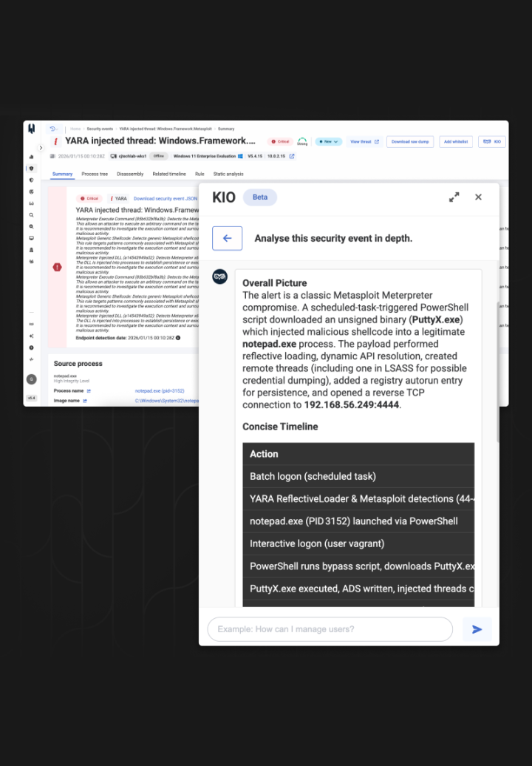Close the KIO assistant panel
Viewport: 532px width, 766px height.
[478, 197]
